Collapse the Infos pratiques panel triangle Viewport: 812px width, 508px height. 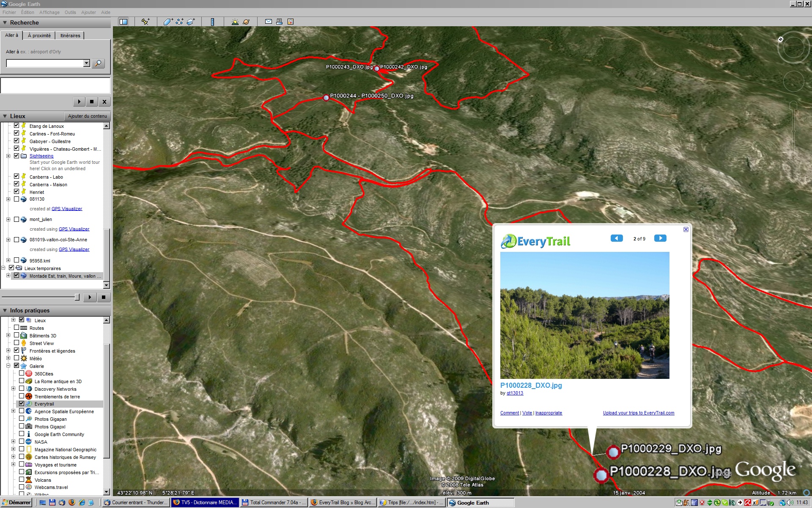[5, 311]
